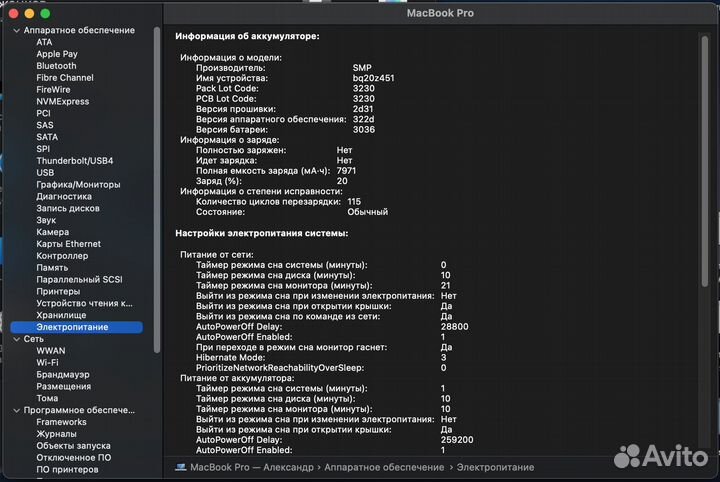Open Thunderbolt/USB4 entry
Viewport: 720px width, 482px height.
(74, 161)
